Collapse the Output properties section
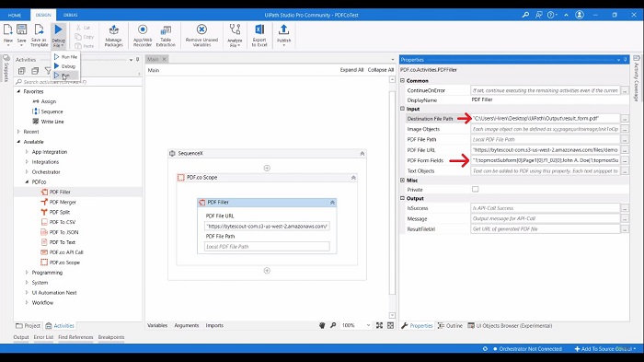The height and width of the screenshot is (362, 644). click(x=403, y=198)
